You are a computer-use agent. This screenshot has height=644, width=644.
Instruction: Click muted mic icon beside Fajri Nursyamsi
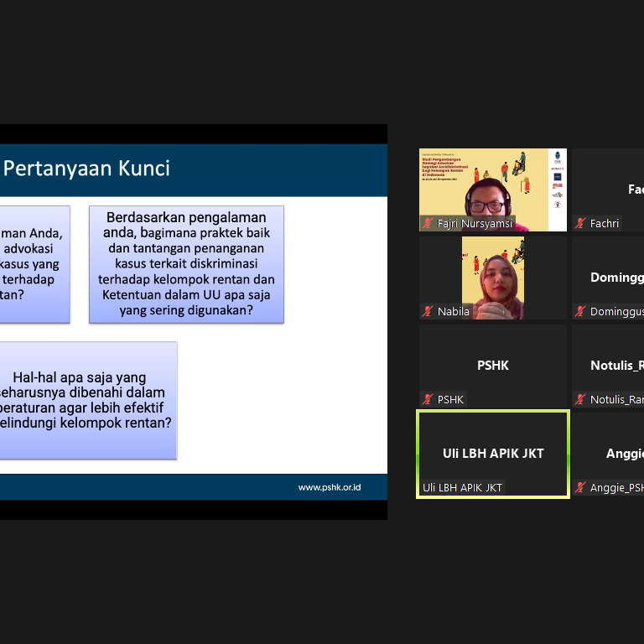(428, 224)
